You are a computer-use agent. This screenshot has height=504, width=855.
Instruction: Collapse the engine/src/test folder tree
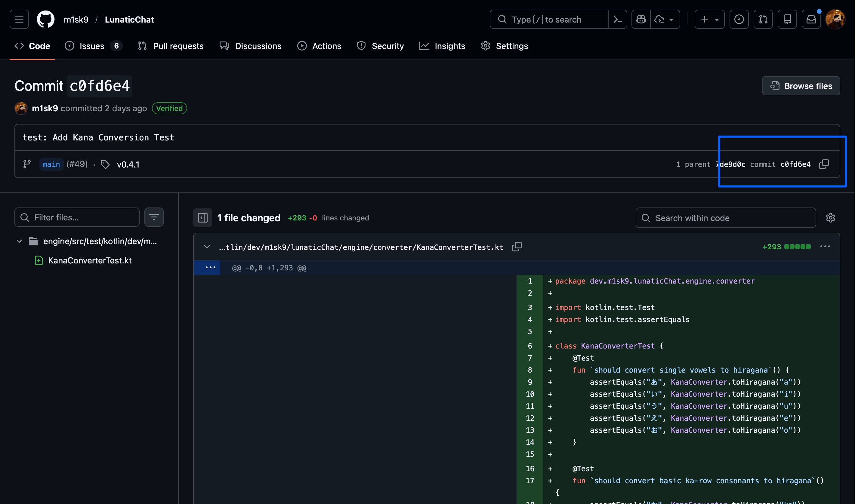[19, 241]
